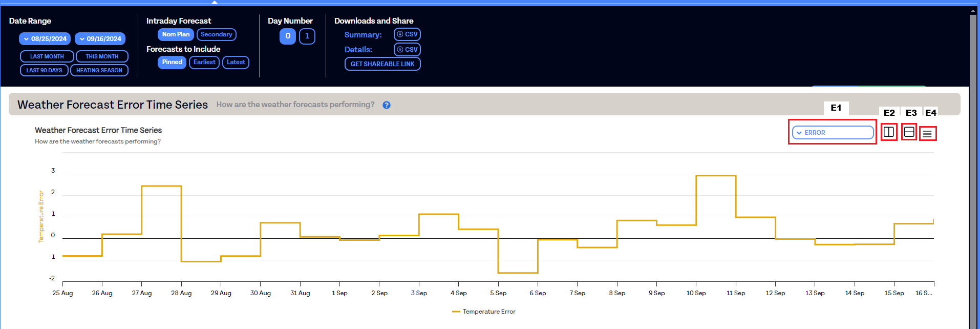Set date range to Last 90 Days
The width and height of the screenshot is (980, 329).
tap(44, 70)
